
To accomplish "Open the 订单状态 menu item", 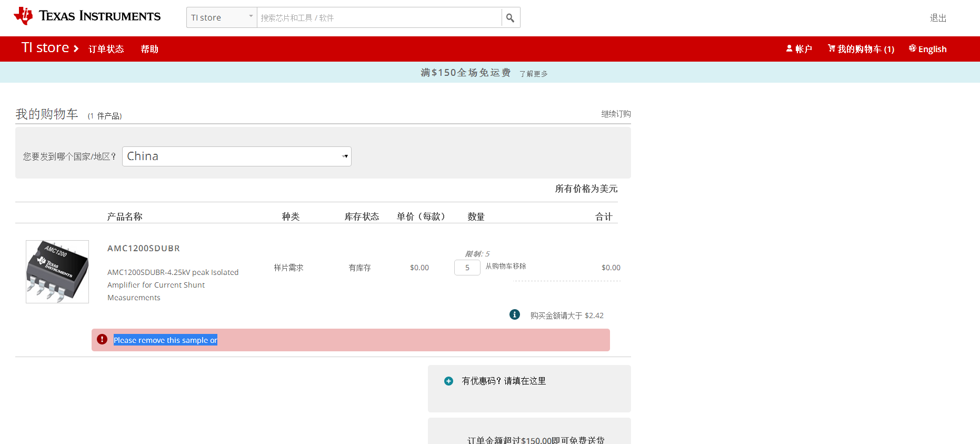I will 106,49.
